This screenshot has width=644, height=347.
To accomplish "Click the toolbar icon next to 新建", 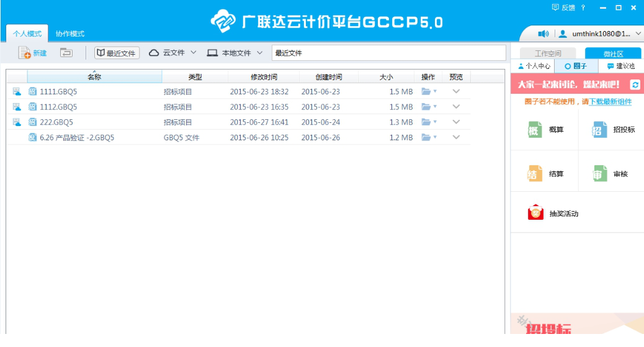I will point(66,53).
